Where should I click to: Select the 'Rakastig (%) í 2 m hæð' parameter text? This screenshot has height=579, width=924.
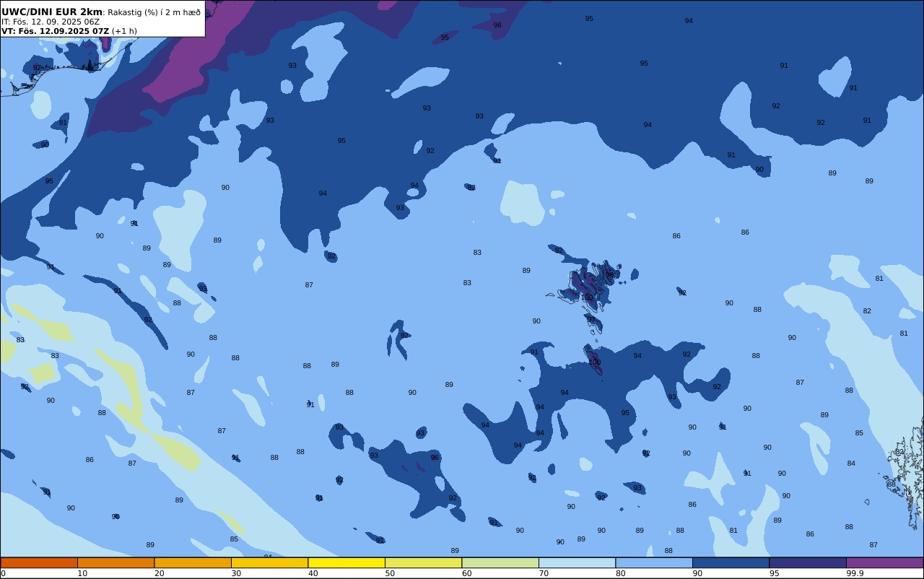tap(154, 12)
